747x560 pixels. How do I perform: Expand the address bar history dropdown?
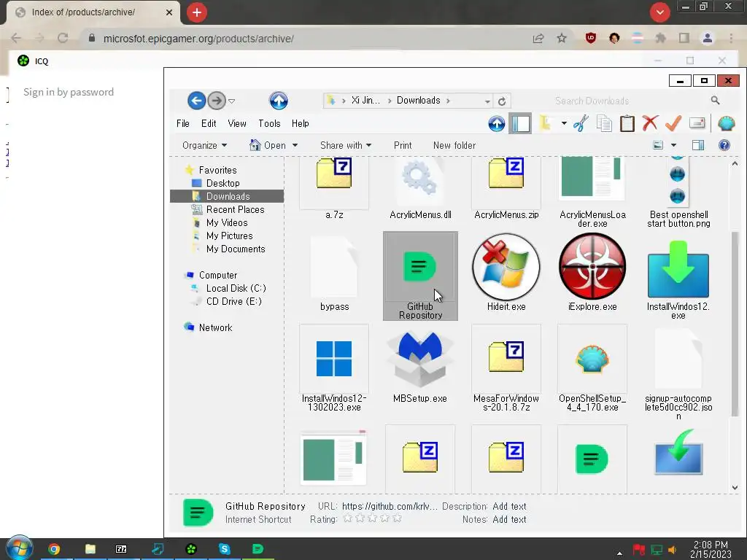487,101
